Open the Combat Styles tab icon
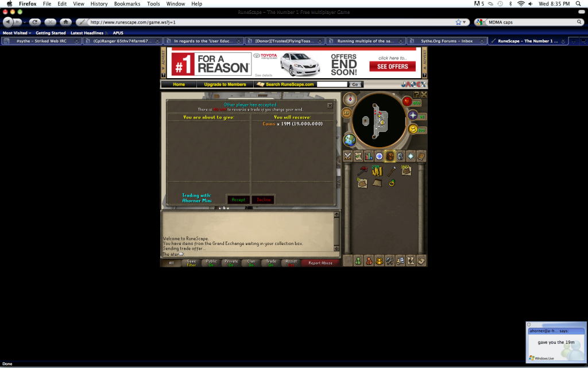The width and height of the screenshot is (588, 368). [347, 156]
